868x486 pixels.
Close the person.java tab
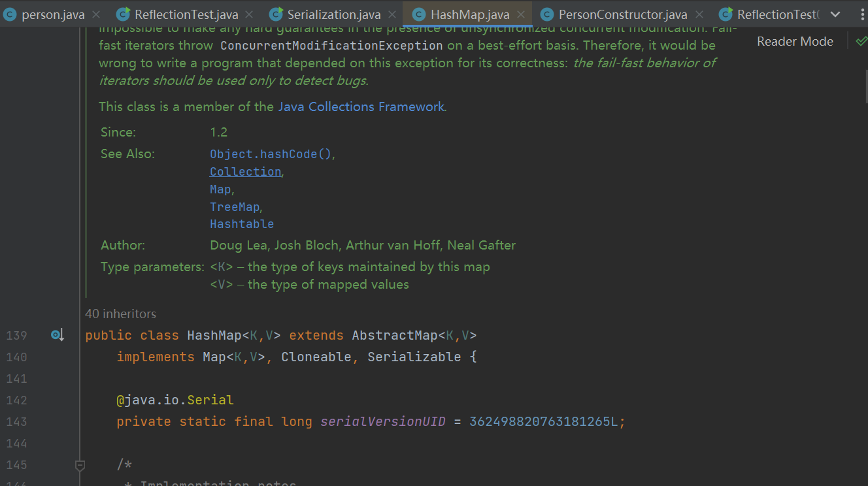pyautogui.click(x=96, y=14)
